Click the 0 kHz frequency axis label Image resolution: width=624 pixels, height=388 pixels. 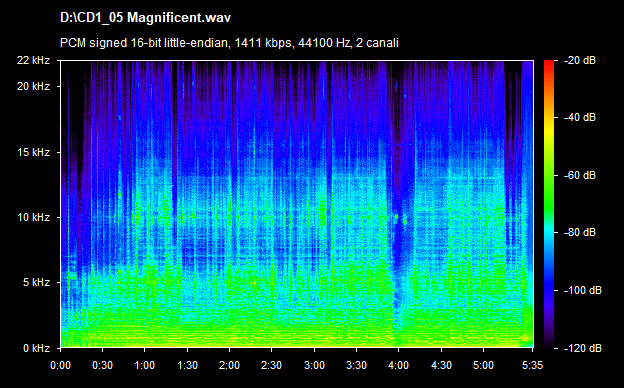point(36,348)
